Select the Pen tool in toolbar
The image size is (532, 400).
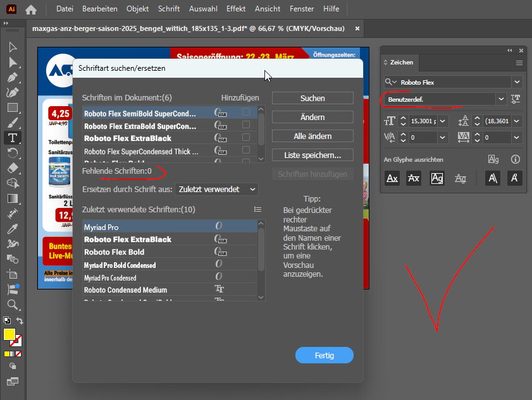12,77
